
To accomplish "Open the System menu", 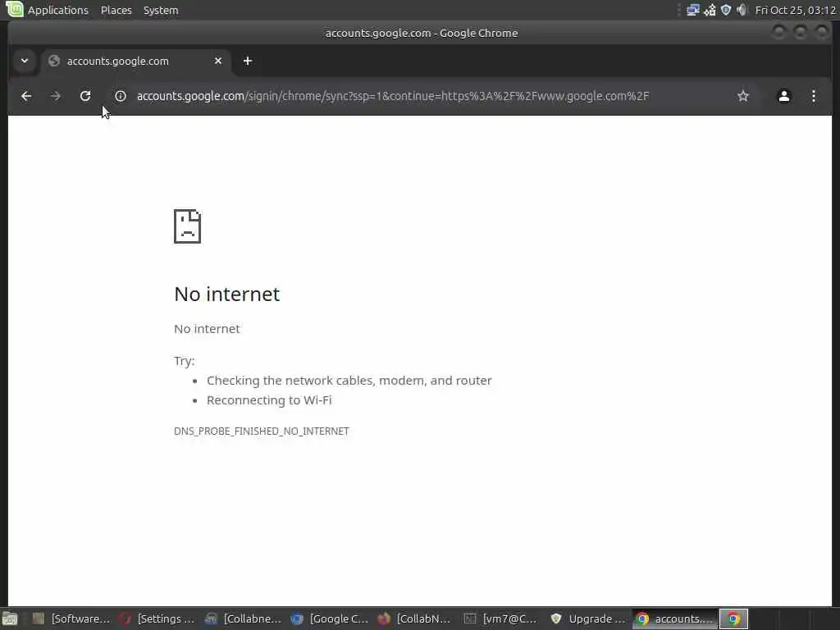I will click(x=161, y=10).
